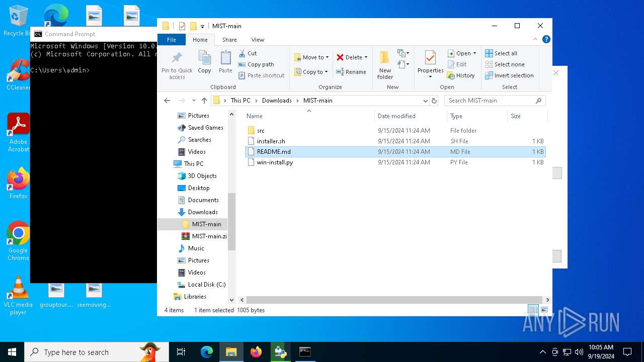Click the navigation pane vertical scrollbar
This screenshot has height=362, width=644.
[231, 221]
